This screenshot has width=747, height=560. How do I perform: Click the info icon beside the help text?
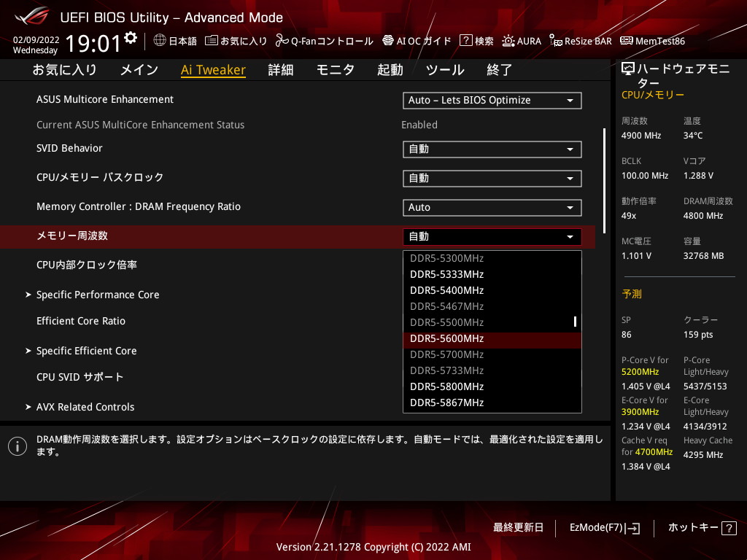(x=18, y=446)
